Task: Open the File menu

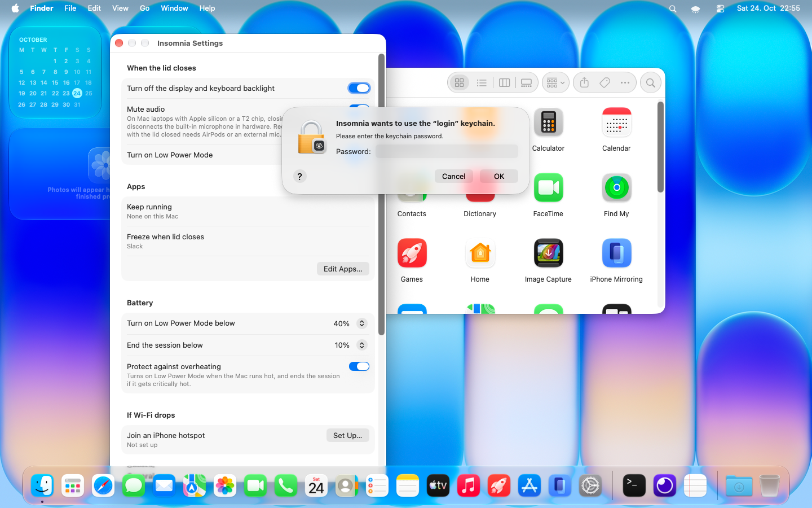Action: pyautogui.click(x=70, y=8)
